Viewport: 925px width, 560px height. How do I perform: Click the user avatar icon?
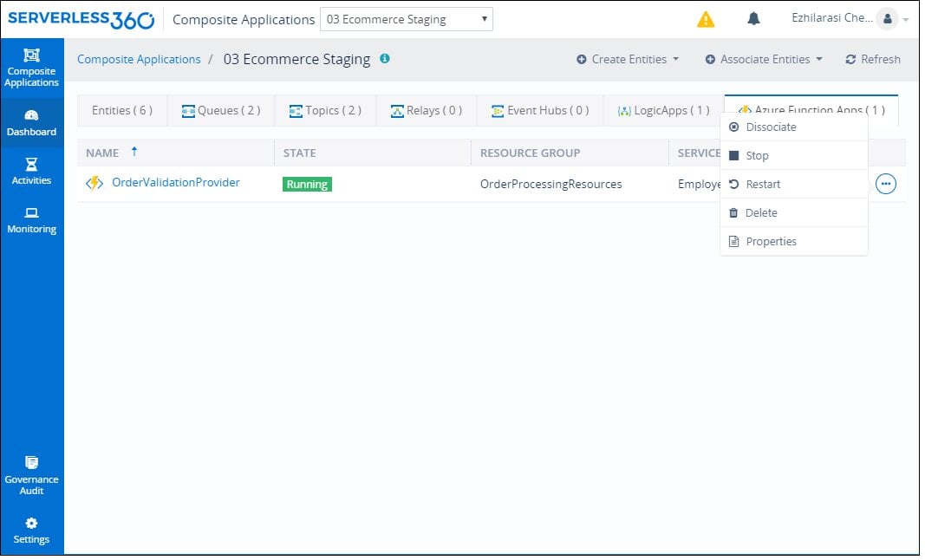point(887,19)
